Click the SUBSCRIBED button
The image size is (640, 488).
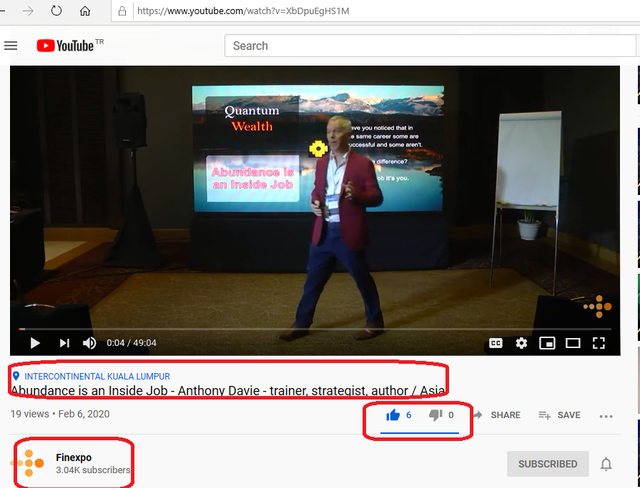(548, 464)
